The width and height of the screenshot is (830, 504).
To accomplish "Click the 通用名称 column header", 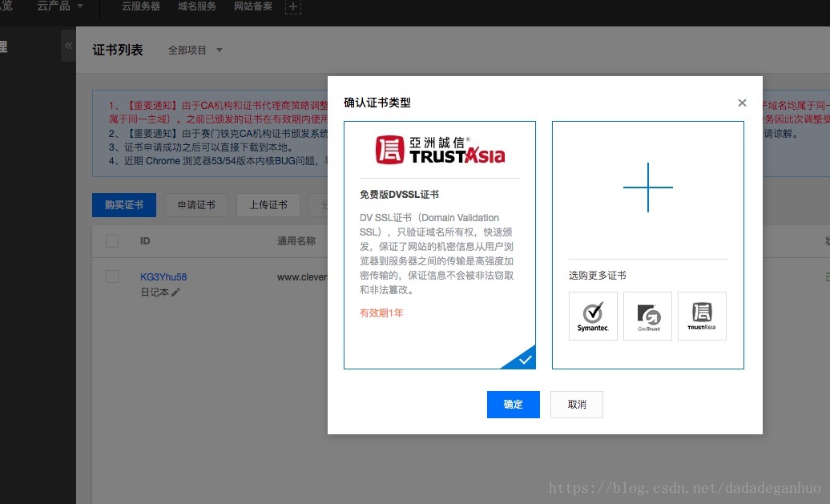I will coord(296,241).
